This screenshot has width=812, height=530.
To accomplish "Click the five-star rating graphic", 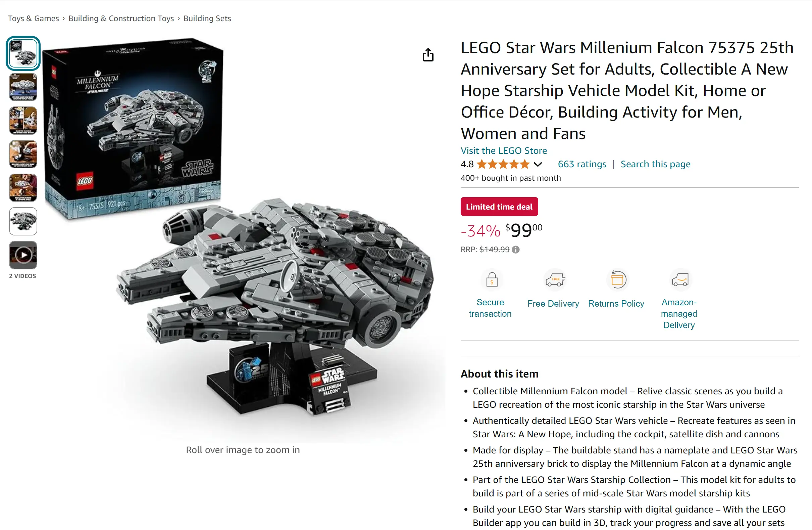I will pos(503,164).
